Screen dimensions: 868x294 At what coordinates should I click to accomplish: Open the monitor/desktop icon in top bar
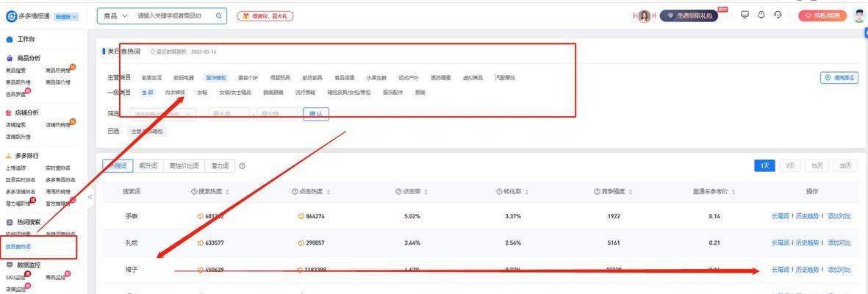coord(744,15)
